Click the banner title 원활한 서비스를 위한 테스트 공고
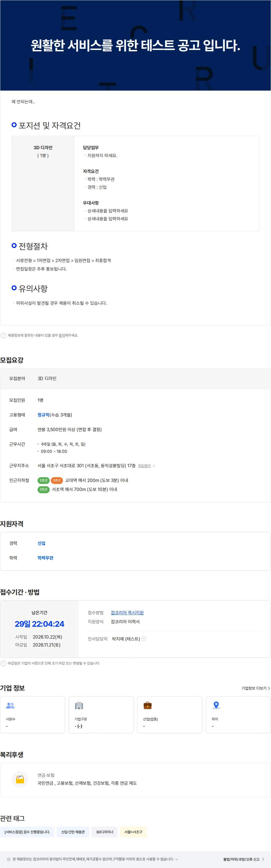 tap(135, 45)
